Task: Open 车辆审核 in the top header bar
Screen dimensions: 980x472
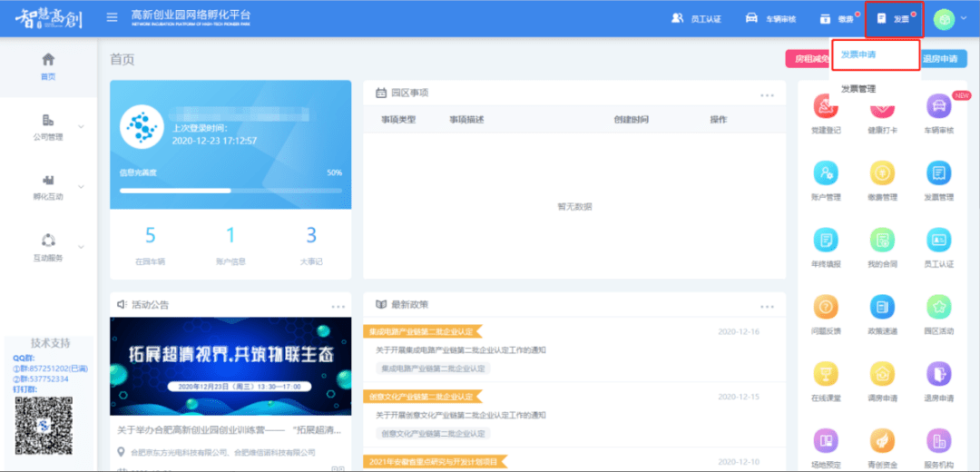Action: 770,18
